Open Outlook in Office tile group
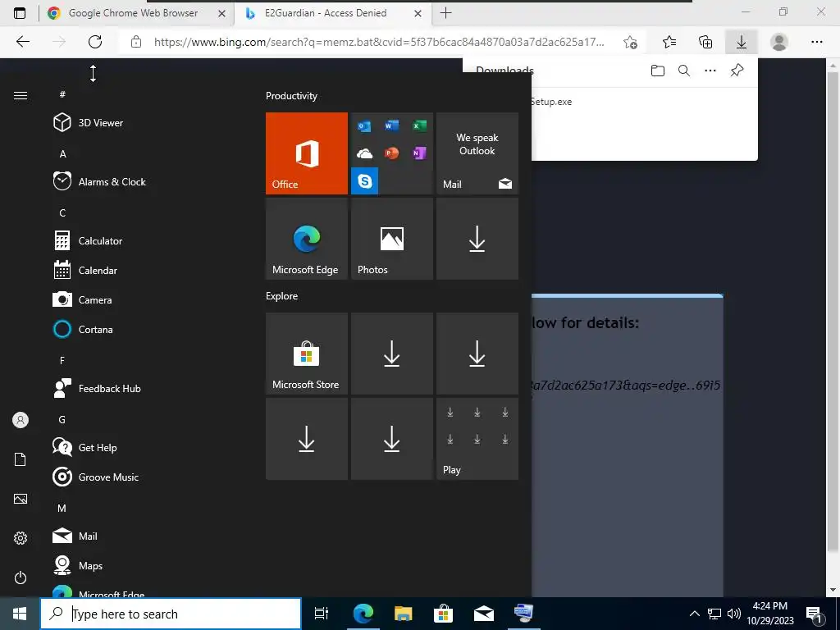 (364, 126)
